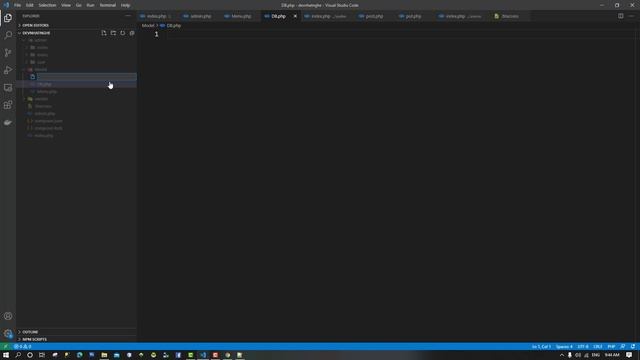The height and width of the screenshot is (360, 640).
Task: Click the PHP language mode status item
Action: point(611,347)
